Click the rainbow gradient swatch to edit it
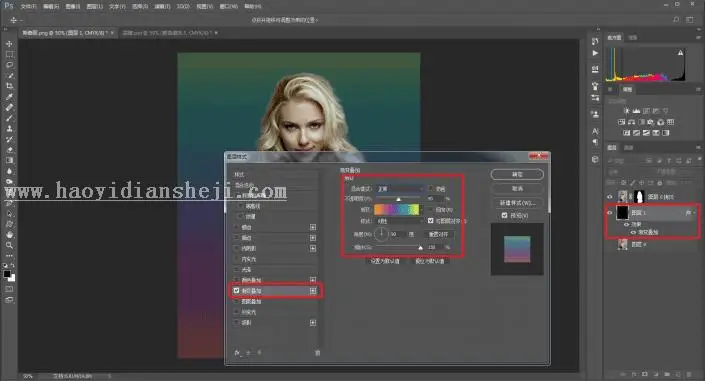Image resolution: width=705 pixels, height=381 pixels. (x=397, y=209)
